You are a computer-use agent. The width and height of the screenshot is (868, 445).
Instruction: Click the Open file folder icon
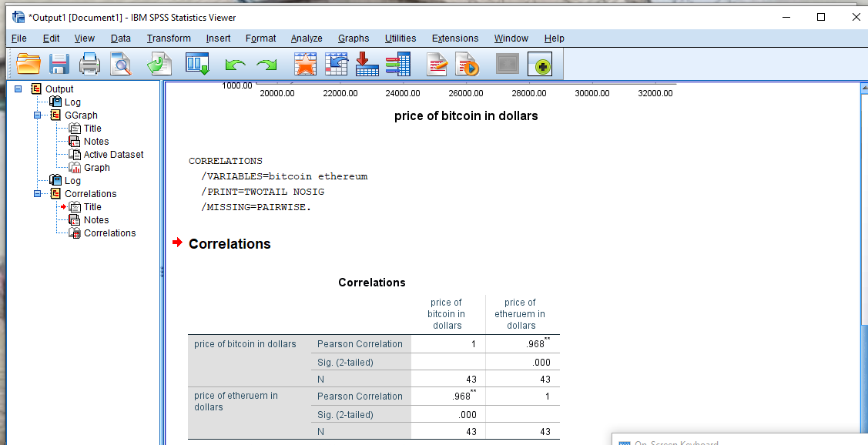coord(28,64)
